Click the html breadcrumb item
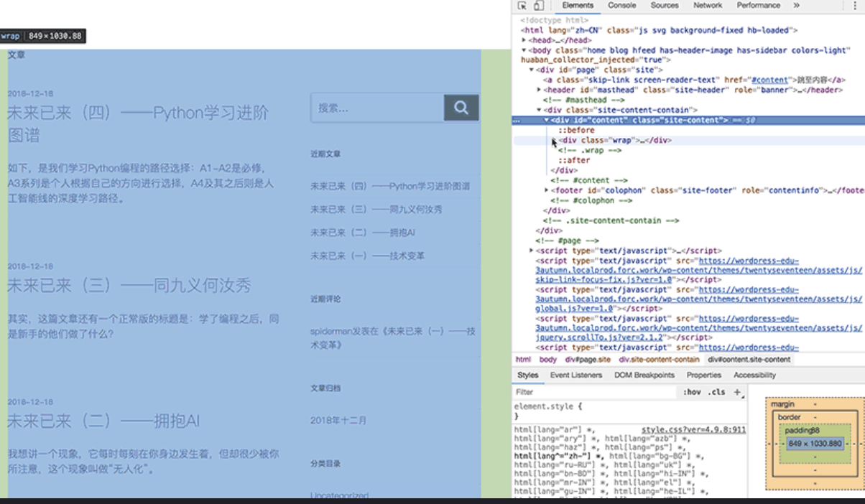The height and width of the screenshot is (504, 865). (x=523, y=359)
